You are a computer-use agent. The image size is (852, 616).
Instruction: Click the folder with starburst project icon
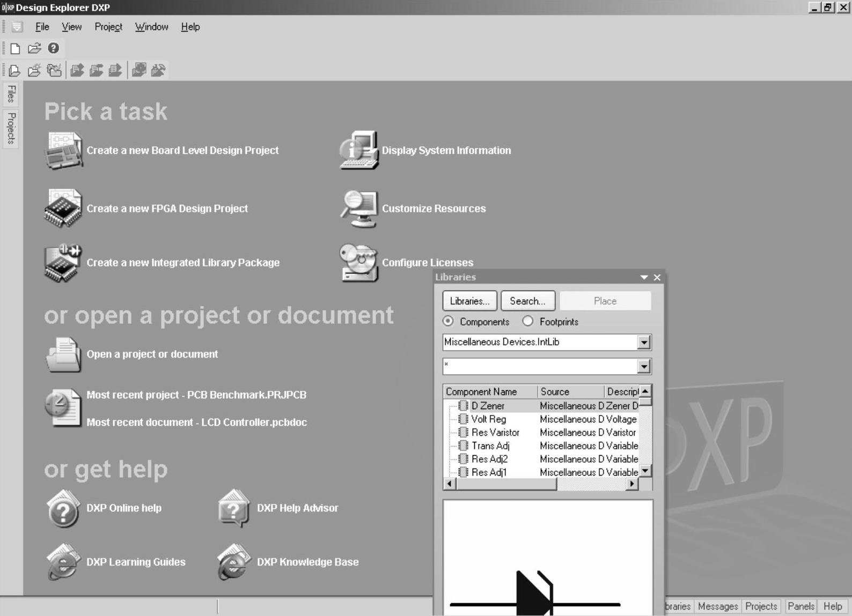pos(34,70)
